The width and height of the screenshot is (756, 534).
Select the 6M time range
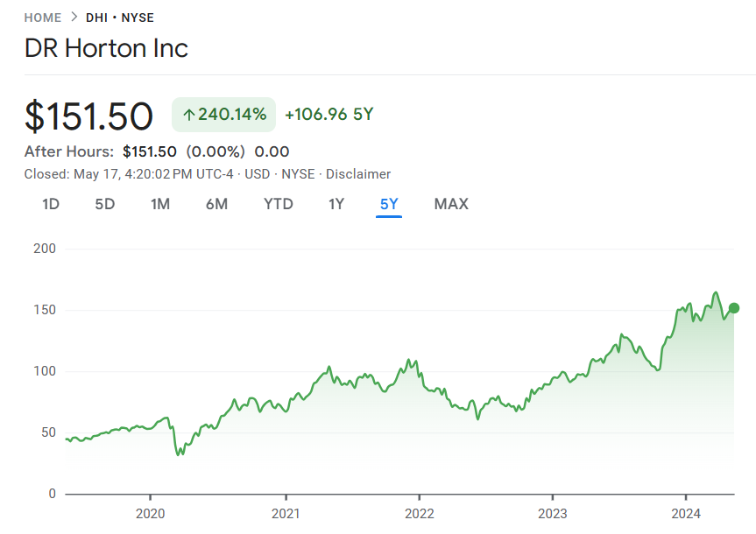[x=216, y=204]
